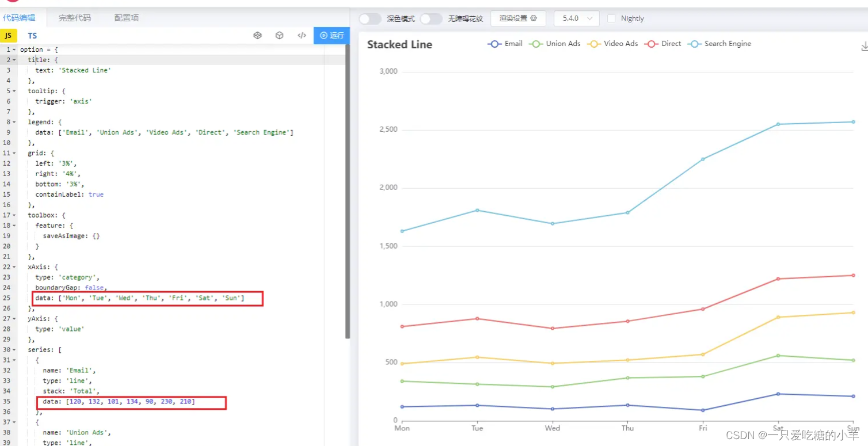Collapse the toolbox block at line 17
The image size is (868, 446).
tap(14, 215)
